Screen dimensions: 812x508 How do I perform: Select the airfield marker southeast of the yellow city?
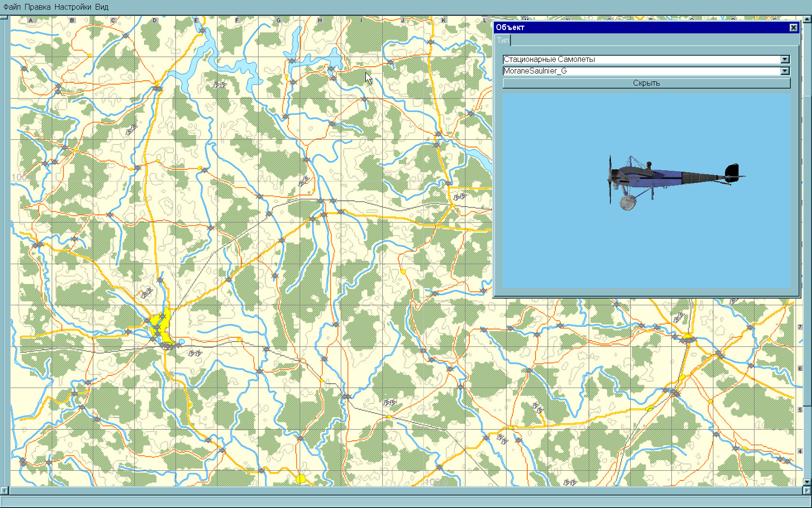[x=195, y=354]
